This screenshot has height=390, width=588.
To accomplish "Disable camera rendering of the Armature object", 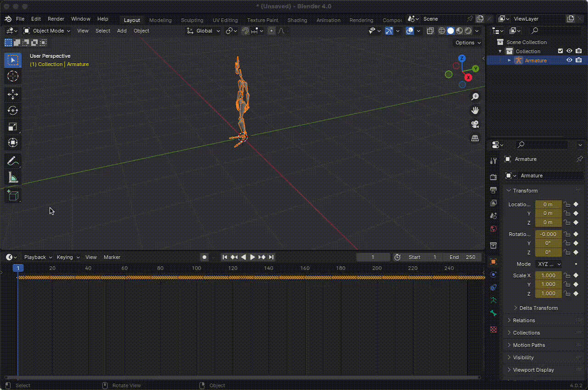I will pos(579,60).
